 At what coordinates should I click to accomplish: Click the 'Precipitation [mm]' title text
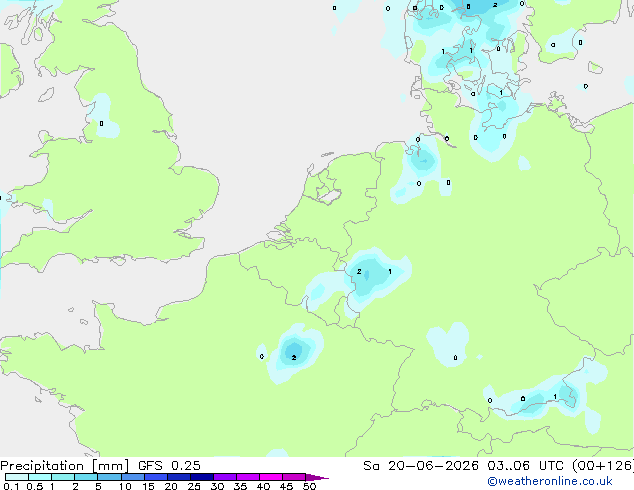[x=64, y=466]
